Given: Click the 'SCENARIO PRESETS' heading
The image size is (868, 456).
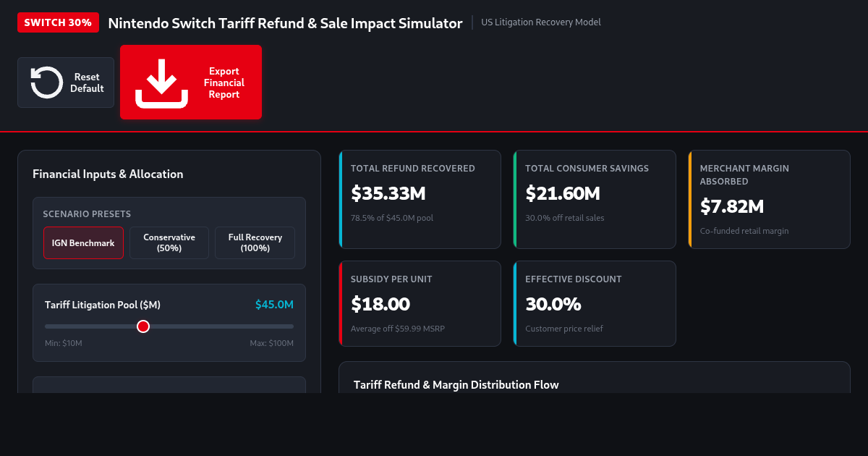Looking at the screenshot, I should pyautogui.click(x=87, y=214).
